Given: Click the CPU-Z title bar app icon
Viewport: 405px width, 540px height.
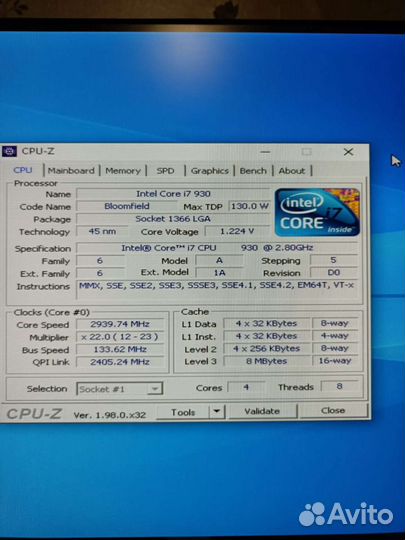Looking at the screenshot, I should [9, 151].
